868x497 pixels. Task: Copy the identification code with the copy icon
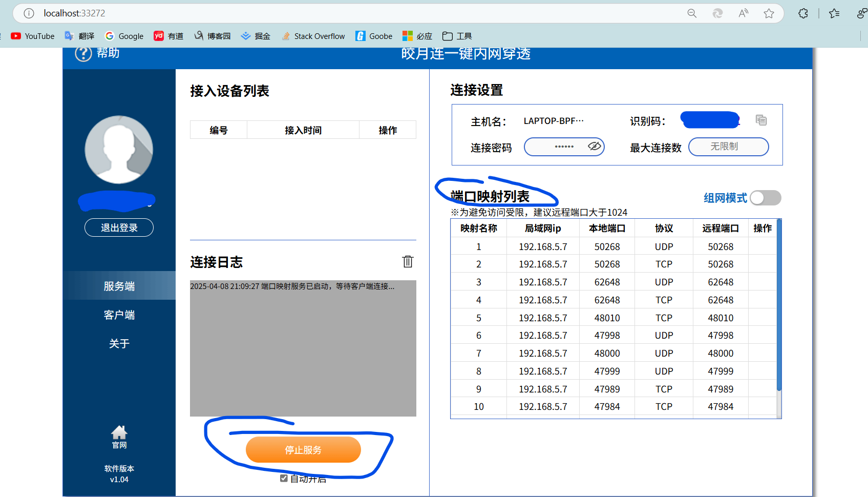point(761,120)
